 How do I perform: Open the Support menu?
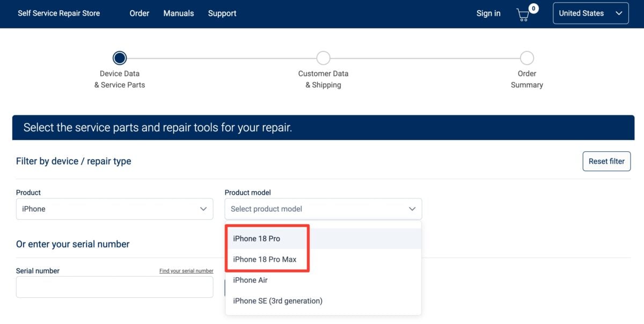click(222, 13)
